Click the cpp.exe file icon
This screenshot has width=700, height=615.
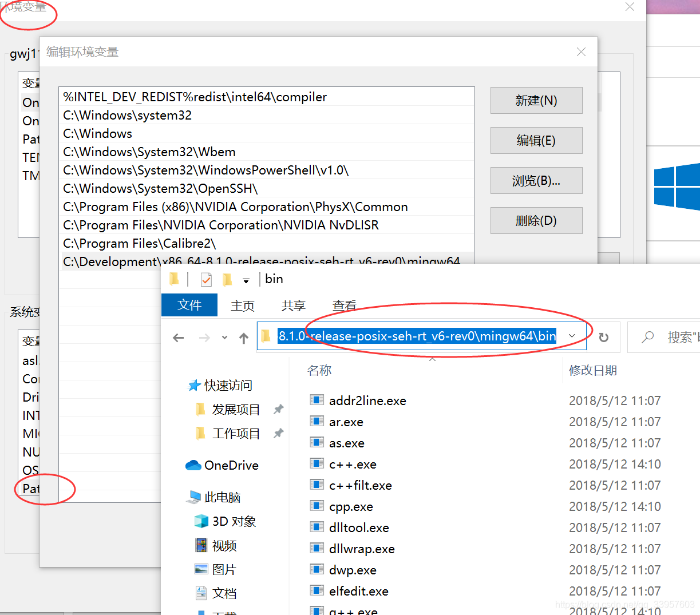click(317, 506)
